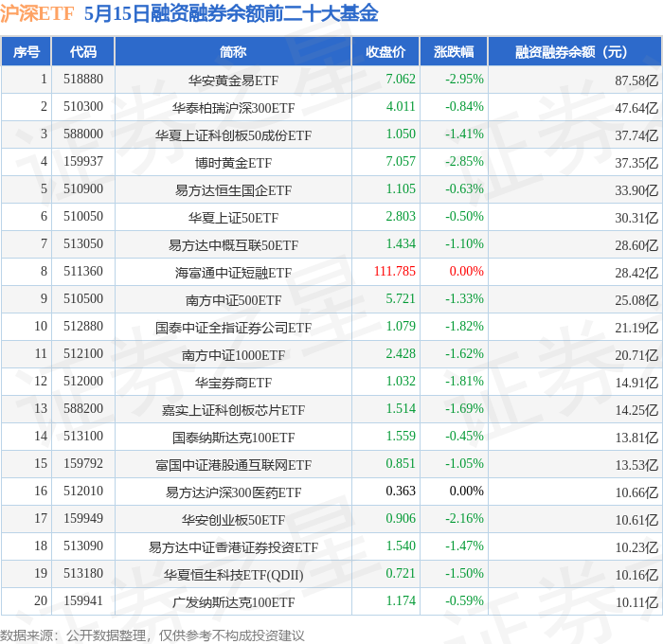
Task: Select the fund code 512100
Action: [83, 354]
